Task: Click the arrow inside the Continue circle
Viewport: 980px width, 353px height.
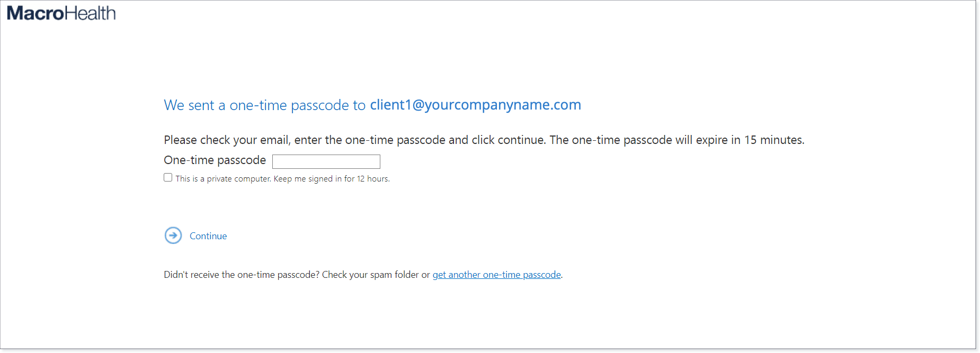Action: click(x=173, y=236)
